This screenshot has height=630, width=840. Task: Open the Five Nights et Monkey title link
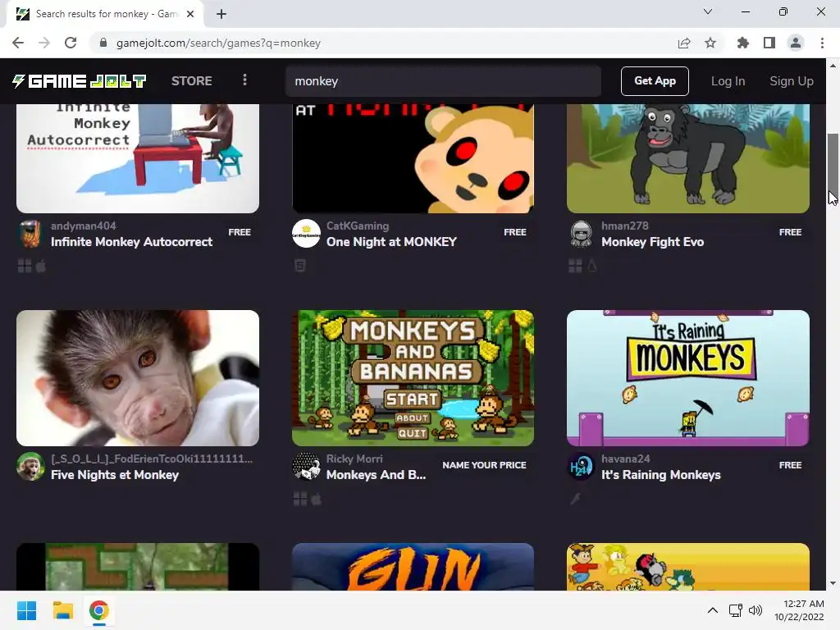(x=115, y=475)
